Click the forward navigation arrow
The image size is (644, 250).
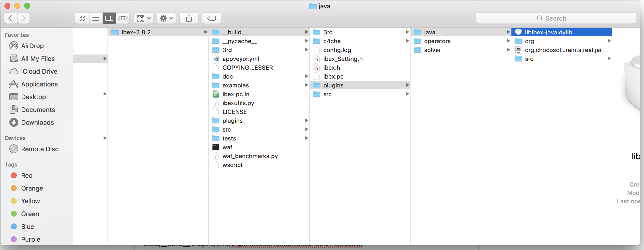(23, 18)
